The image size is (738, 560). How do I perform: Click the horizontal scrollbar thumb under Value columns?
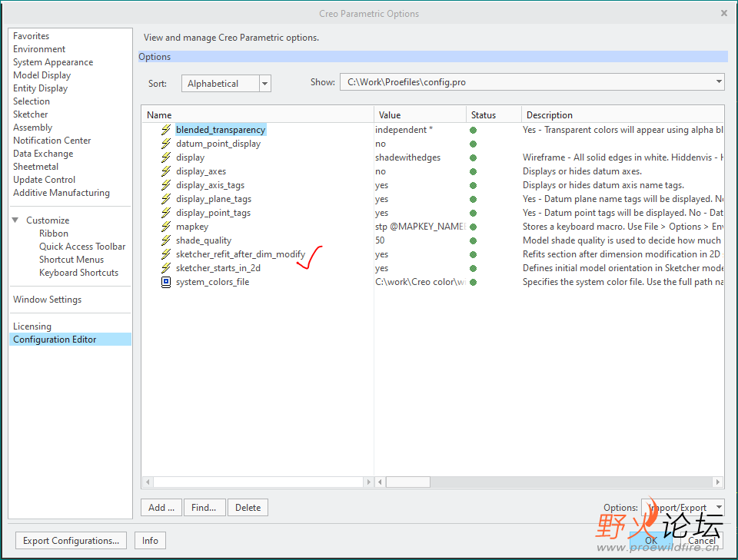408,482
